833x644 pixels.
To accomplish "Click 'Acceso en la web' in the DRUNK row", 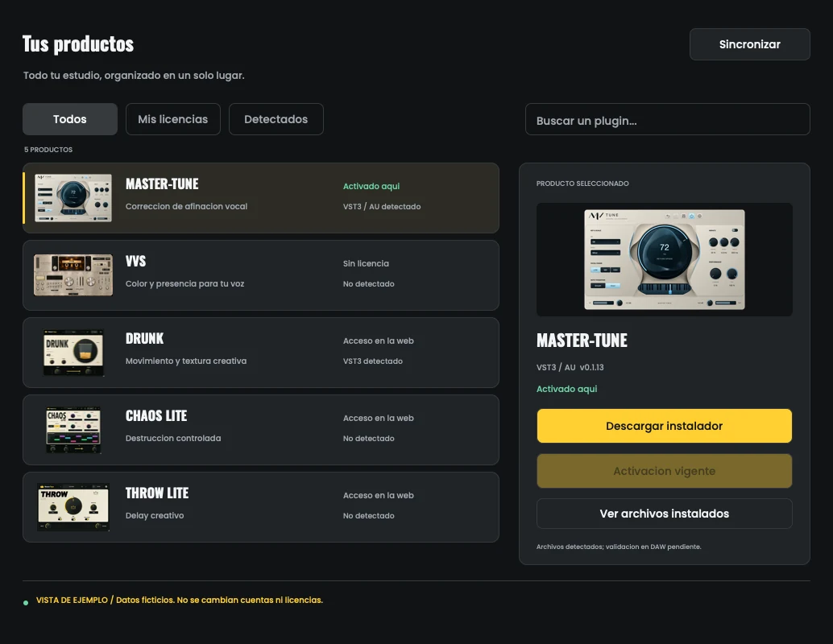I will coord(379,341).
